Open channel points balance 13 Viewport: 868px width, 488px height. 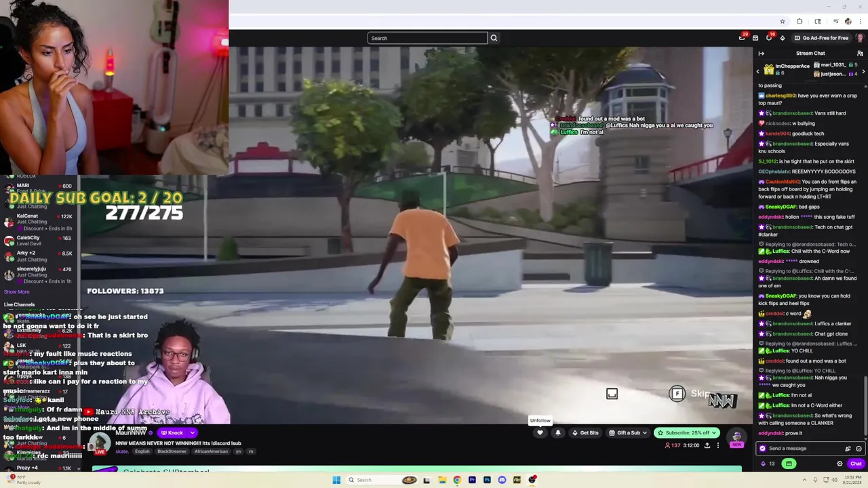click(768, 464)
